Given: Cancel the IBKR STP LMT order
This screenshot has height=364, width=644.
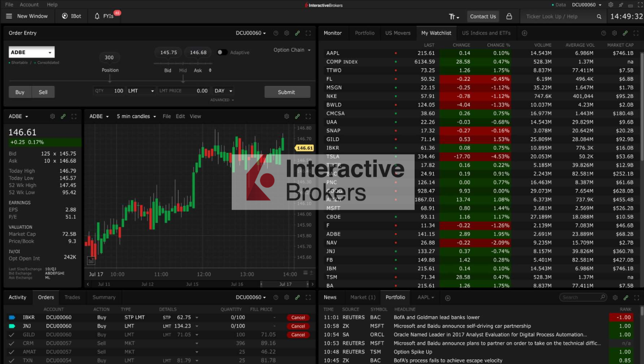Looking at the screenshot, I should (x=298, y=318).
